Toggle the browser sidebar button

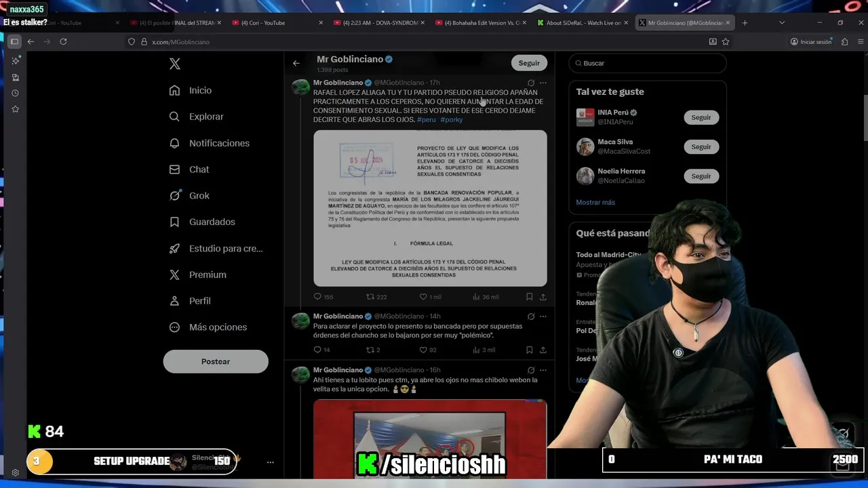[14, 41]
